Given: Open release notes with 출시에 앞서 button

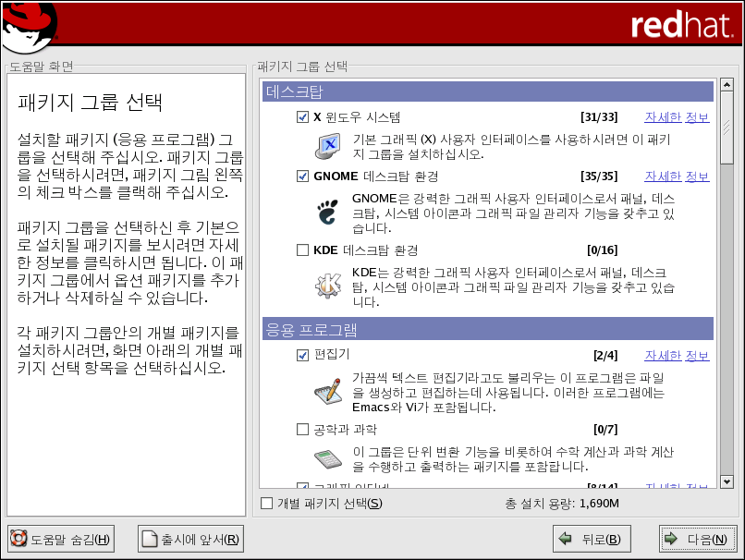Looking at the screenshot, I should [x=191, y=540].
